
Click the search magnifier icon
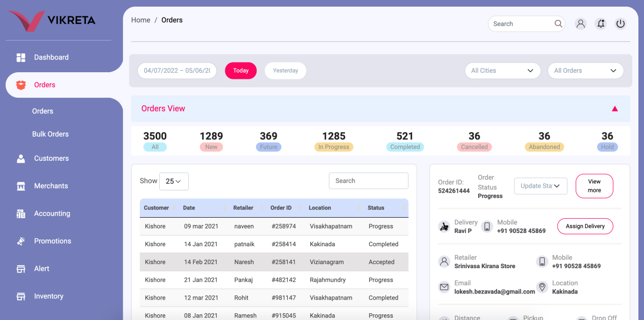tap(558, 24)
